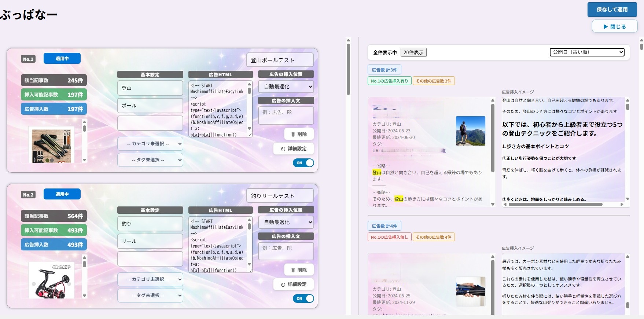Click the 20件表示 button
644x319 pixels.
point(413,52)
